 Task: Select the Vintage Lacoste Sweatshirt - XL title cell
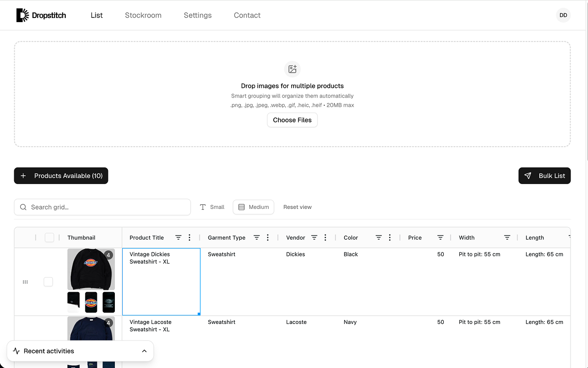[x=161, y=342]
